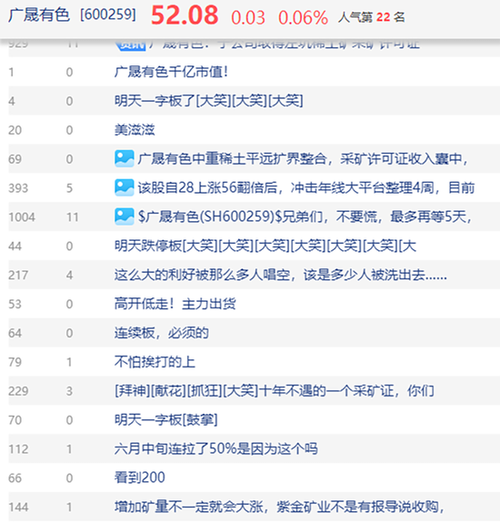
Task: Open the 不怕挨打的上 post
Action: pyautogui.click(x=155, y=362)
